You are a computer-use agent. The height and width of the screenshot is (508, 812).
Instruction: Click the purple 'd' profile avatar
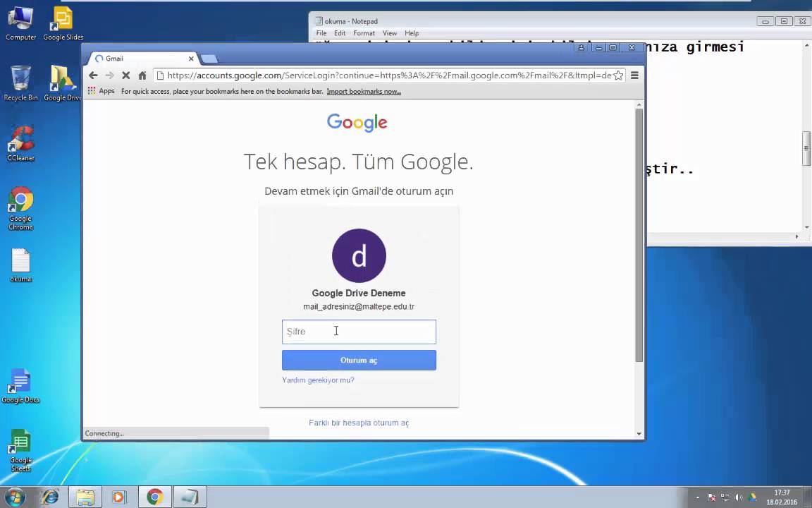[x=359, y=255]
